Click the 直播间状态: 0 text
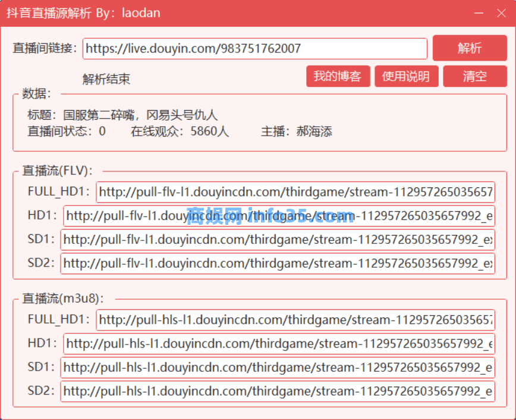This screenshot has height=420, width=516. (x=67, y=131)
